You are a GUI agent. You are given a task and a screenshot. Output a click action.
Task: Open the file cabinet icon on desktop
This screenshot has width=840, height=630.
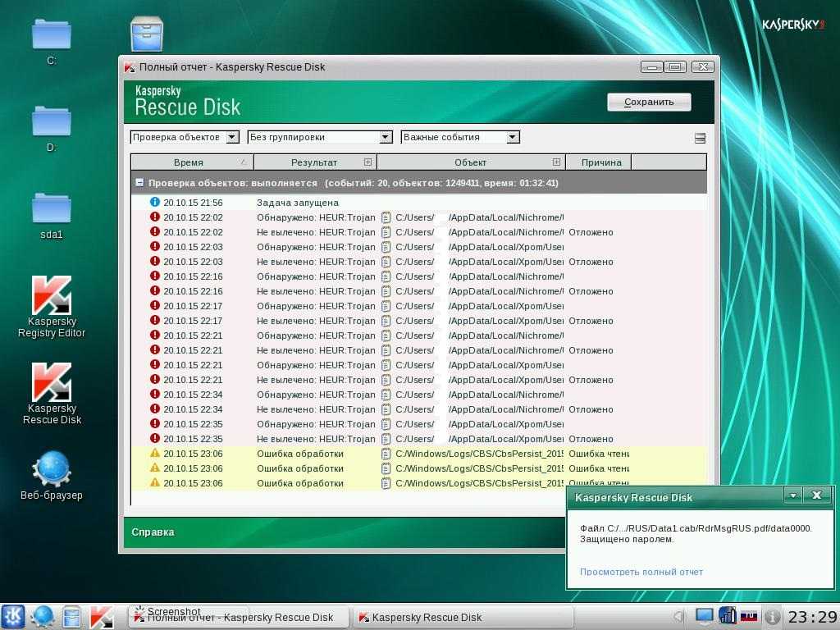click(x=147, y=34)
